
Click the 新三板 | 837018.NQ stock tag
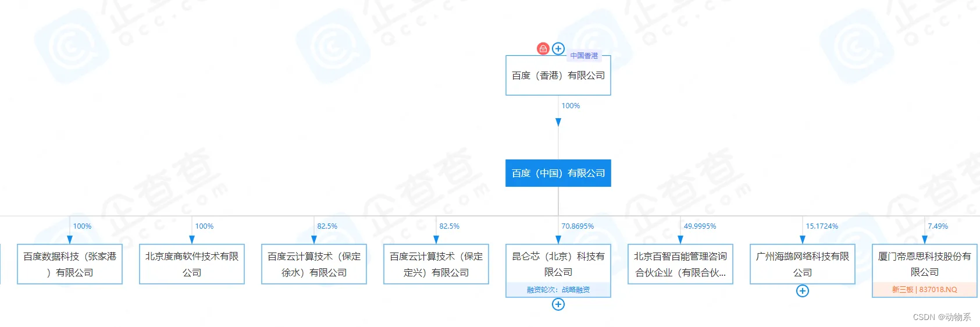pyautogui.click(x=925, y=290)
